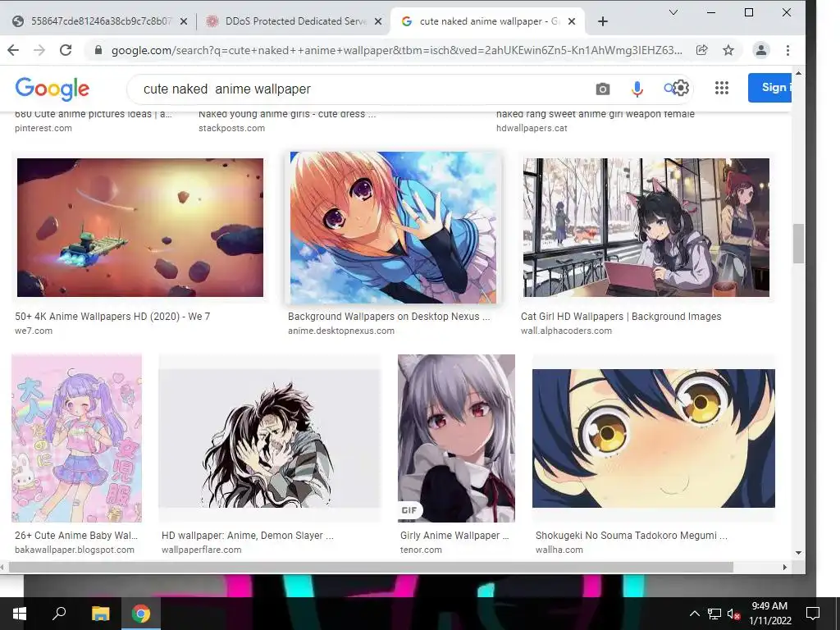Click the hdwallpapers.cat source text
The height and width of the screenshot is (630, 840).
(x=532, y=129)
